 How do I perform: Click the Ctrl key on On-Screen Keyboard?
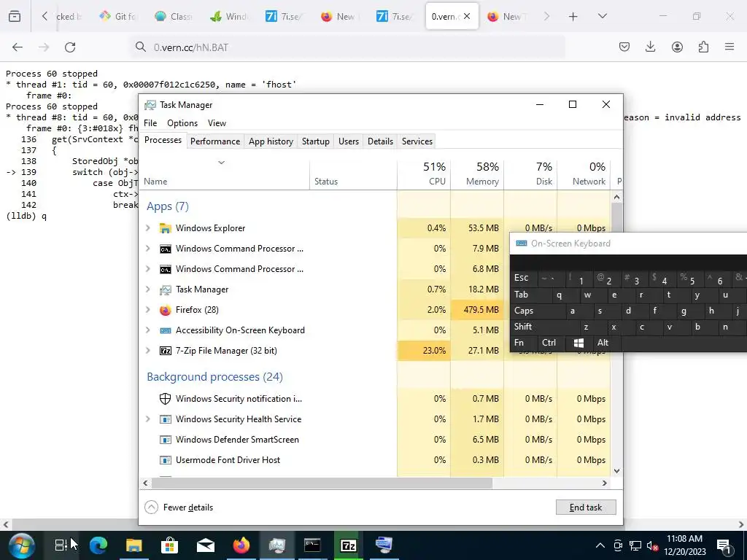pos(551,343)
